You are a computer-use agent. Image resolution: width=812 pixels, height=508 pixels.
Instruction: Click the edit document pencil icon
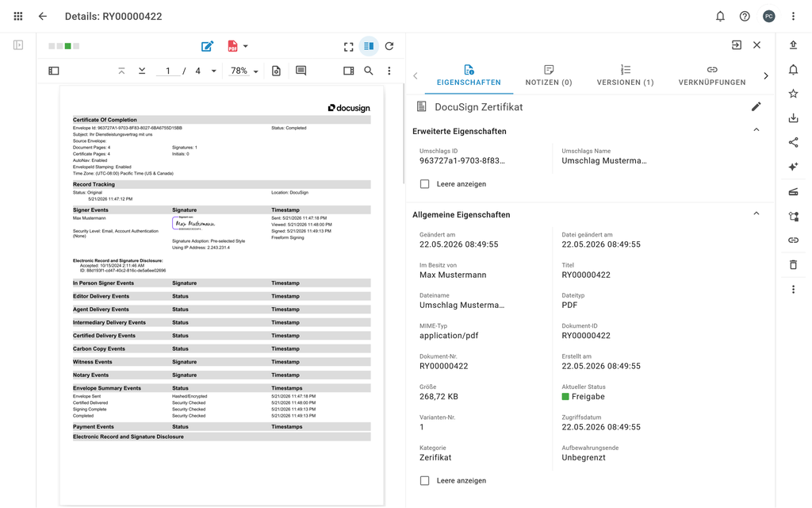(x=207, y=46)
